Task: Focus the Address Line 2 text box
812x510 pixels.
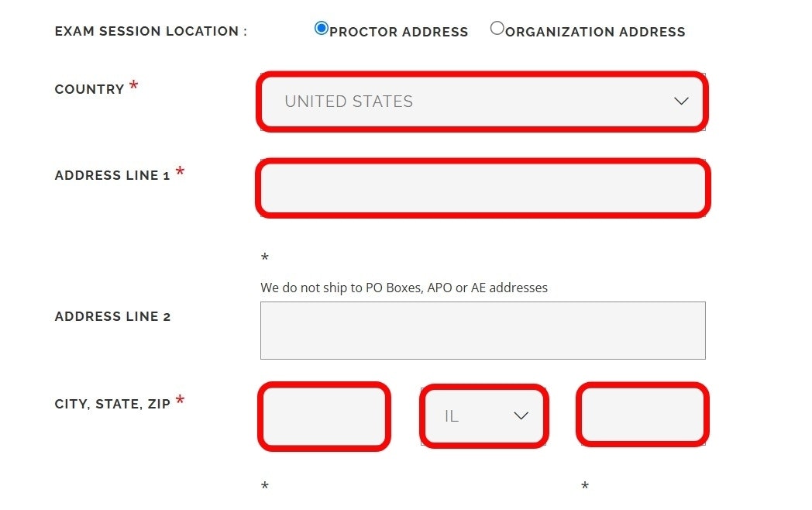Action: 483,330
